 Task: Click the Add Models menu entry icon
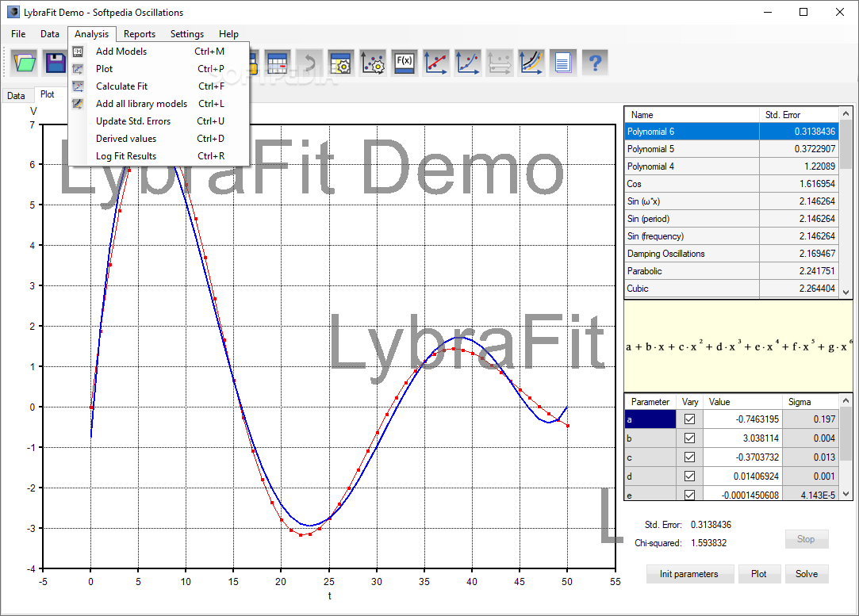point(78,52)
